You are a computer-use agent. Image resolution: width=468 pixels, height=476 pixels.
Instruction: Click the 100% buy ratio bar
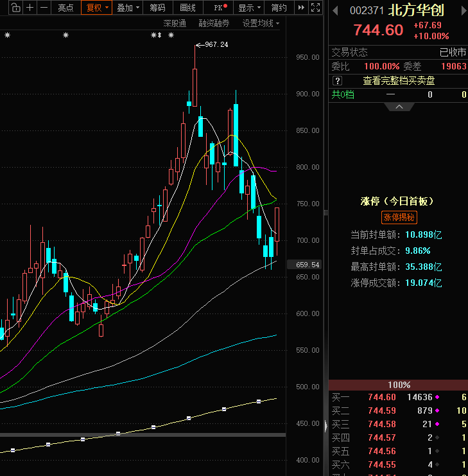(398, 385)
